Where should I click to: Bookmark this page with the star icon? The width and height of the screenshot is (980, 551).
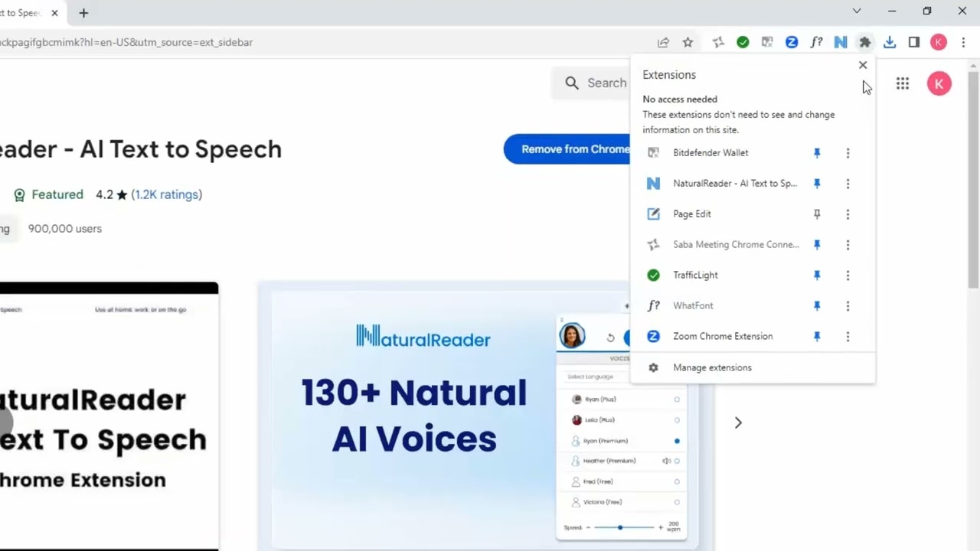688,42
